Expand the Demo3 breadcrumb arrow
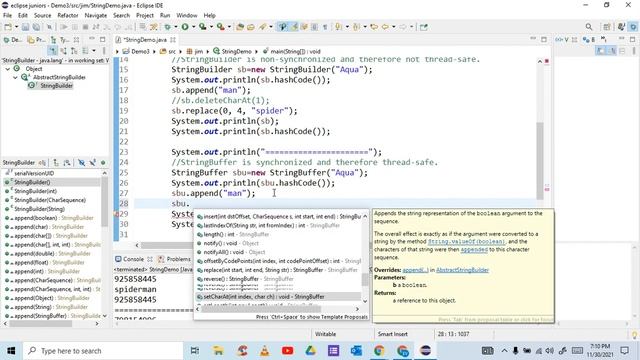 (154, 52)
